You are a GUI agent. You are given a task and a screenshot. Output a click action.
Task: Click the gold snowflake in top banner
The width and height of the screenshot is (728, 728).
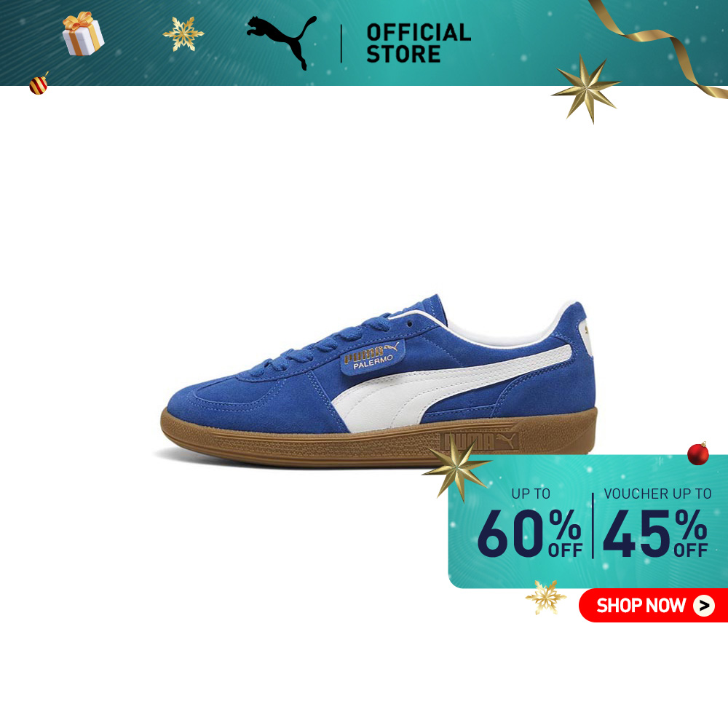(183, 33)
